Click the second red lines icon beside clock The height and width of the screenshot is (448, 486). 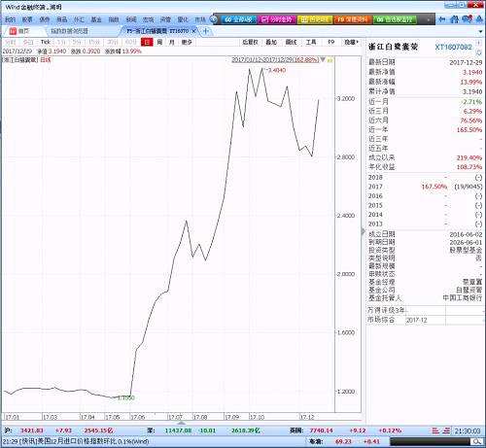click(446, 431)
